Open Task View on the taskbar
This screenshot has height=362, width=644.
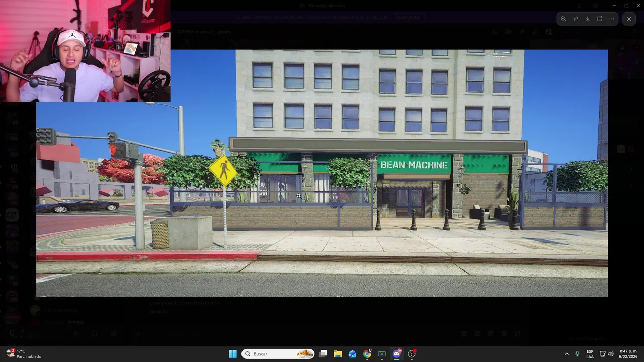[324, 354]
